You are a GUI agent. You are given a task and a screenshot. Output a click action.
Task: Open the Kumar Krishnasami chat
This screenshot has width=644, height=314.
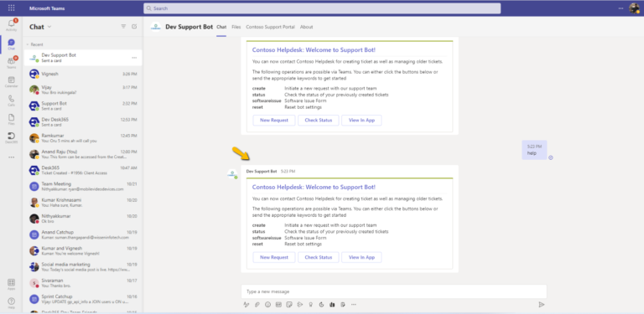pyautogui.click(x=83, y=202)
